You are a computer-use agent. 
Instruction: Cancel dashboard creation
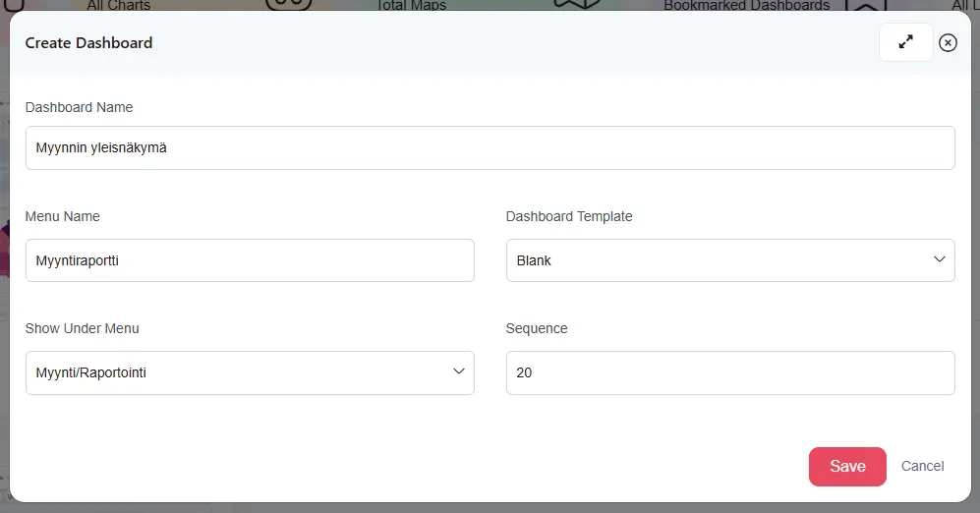[x=922, y=466]
